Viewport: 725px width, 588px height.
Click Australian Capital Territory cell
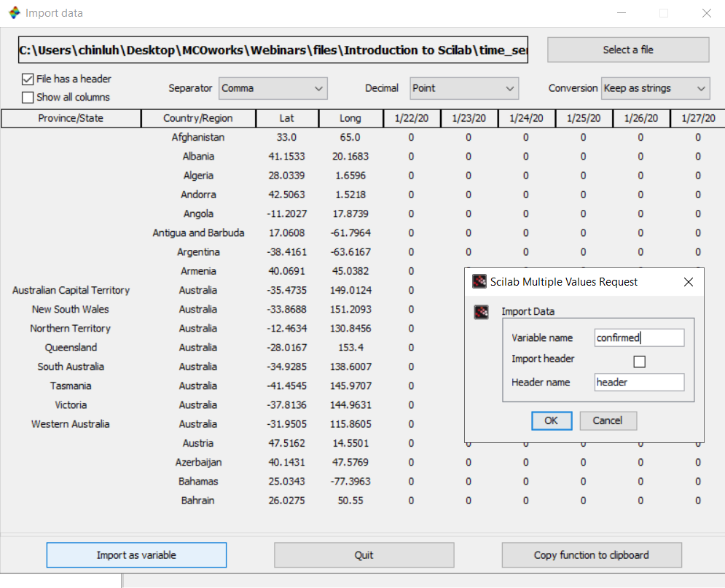(71, 290)
